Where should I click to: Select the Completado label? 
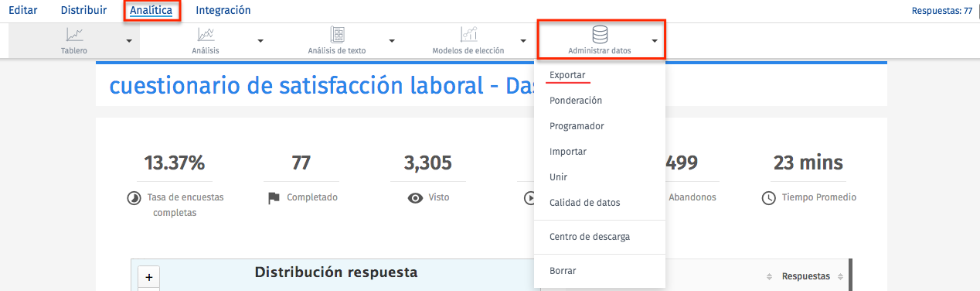coord(312,197)
